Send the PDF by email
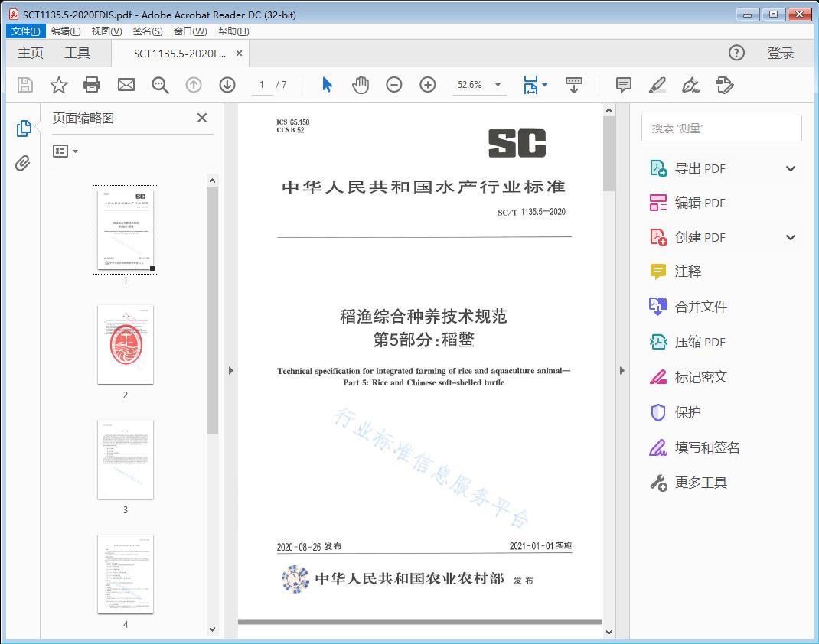Viewport: 819px width, 644px height. (126, 85)
